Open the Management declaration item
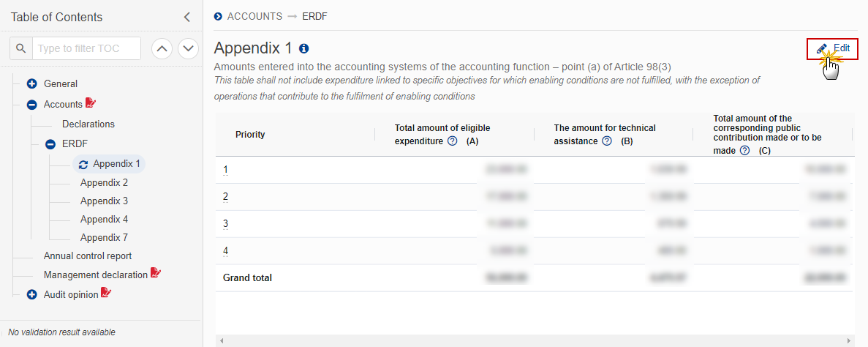Viewport: 868px width, 347px height. (96, 275)
